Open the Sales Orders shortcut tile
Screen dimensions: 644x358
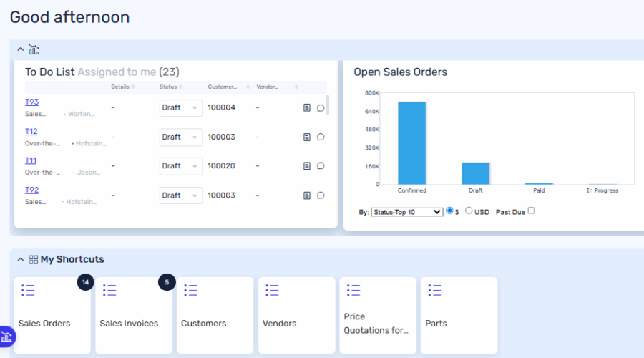point(52,315)
